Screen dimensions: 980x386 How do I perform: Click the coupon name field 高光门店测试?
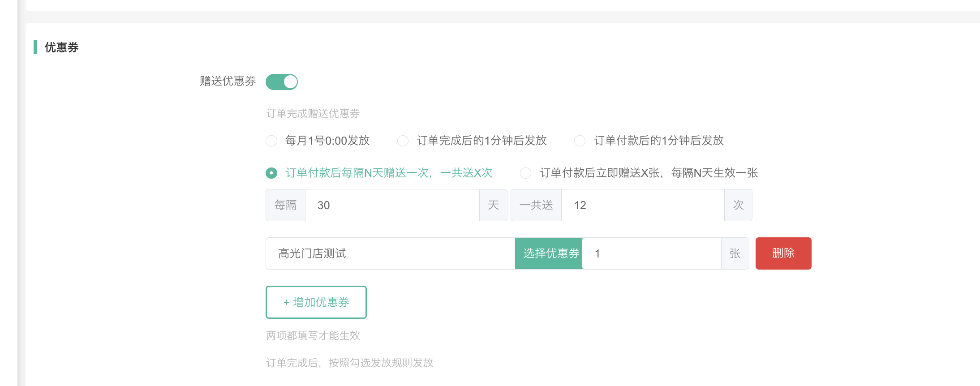pyautogui.click(x=390, y=253)
